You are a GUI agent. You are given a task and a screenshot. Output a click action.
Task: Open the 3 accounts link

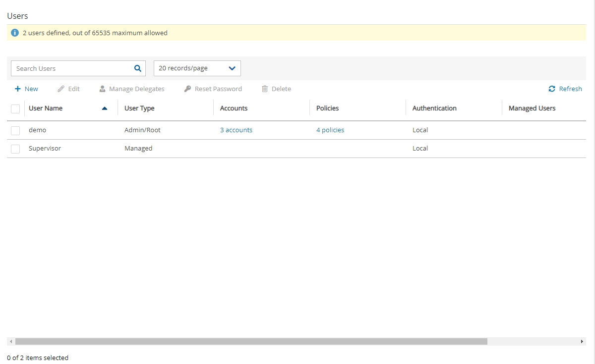tap(236, 130)
